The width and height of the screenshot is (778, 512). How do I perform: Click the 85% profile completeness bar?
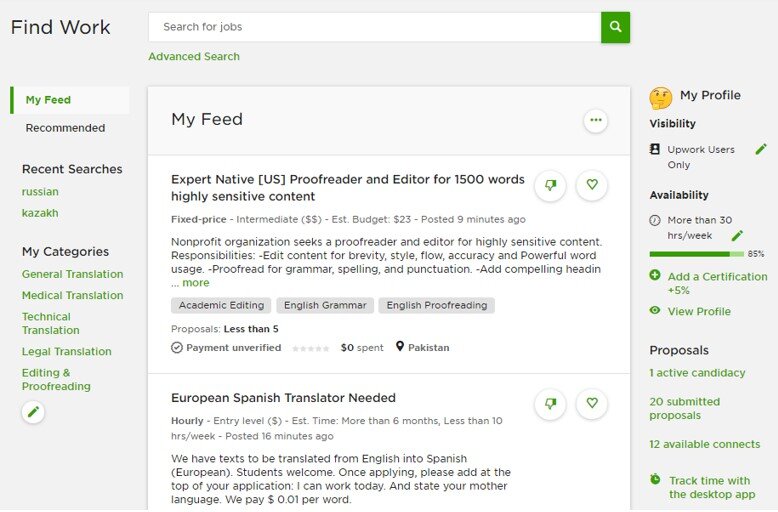click(x=697, y=254)
